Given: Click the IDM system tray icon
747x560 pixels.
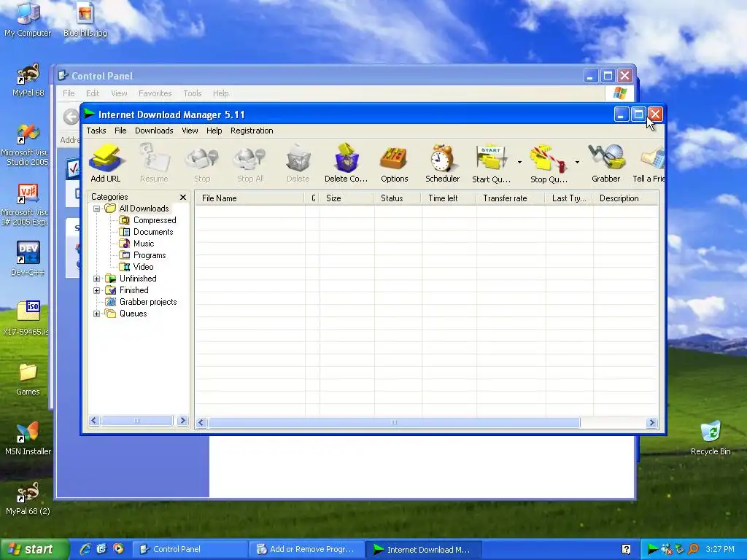Looking at the screenshot, I should (x=653, y=550).
